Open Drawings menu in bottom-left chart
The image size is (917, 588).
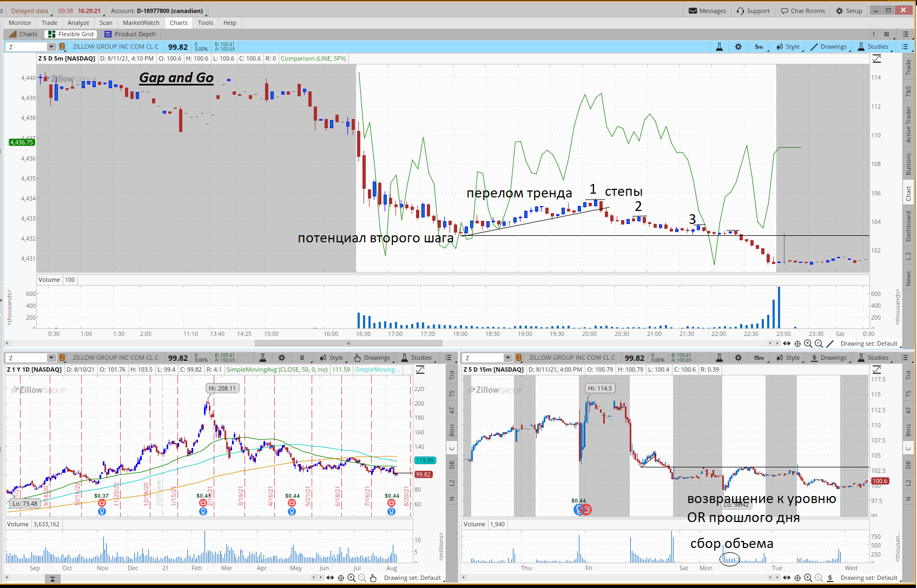click(372, 358)
